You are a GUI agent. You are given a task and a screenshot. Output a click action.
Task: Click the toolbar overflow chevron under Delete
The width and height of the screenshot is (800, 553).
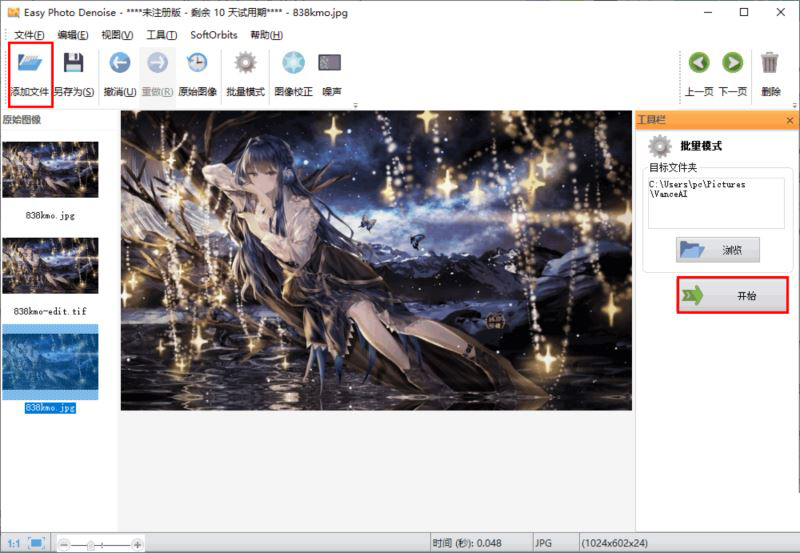(x=794, y=105)
